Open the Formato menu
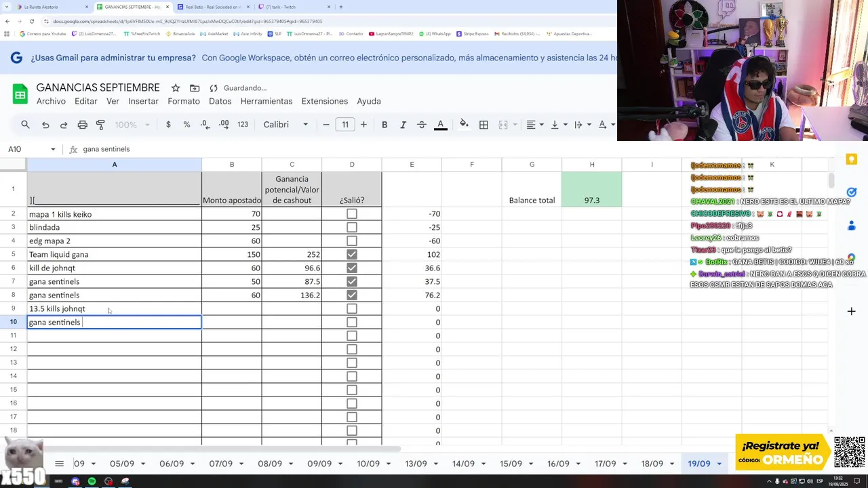The width and height of the screenshot is (868, 488). click(184, 101)
